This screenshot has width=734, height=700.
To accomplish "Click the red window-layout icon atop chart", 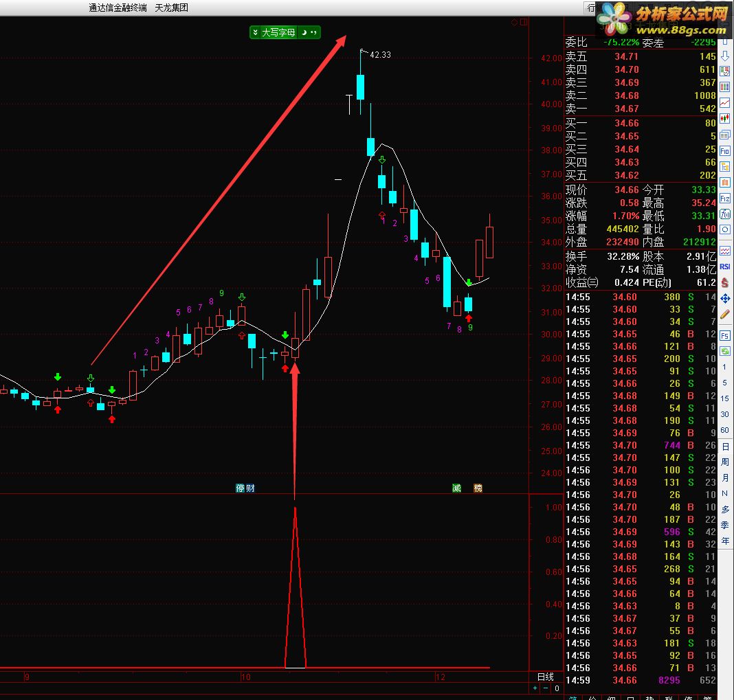I will (523, 22).
